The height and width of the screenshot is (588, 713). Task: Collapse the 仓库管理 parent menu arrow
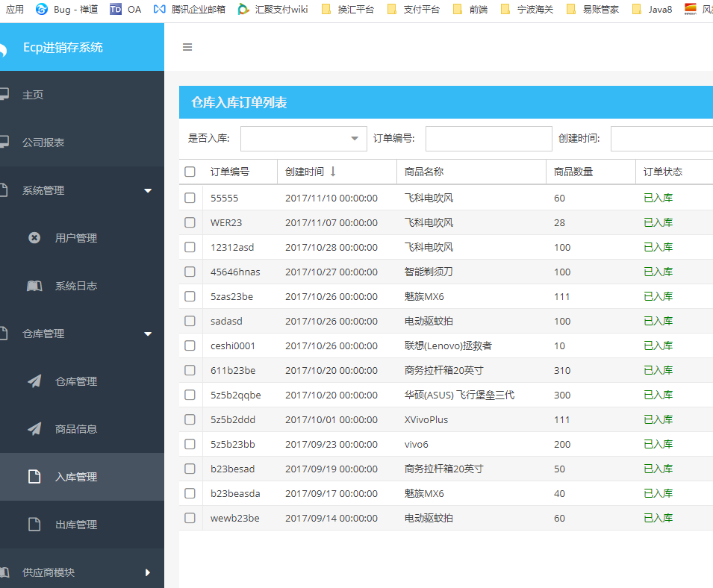(x=148, y=334)
